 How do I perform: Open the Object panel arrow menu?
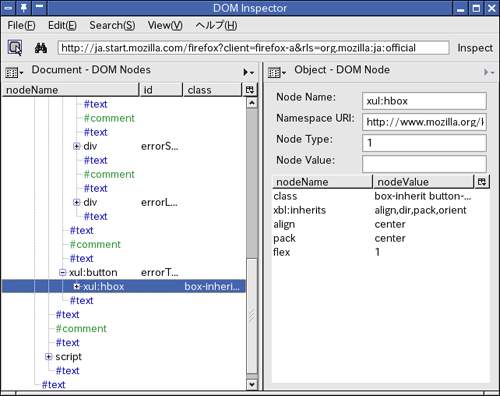tap(489, 72)
